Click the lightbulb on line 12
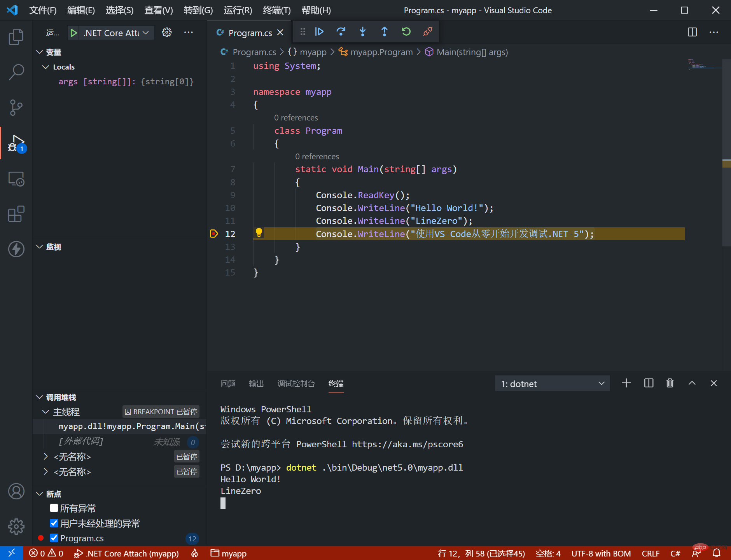This screenshot has width=731, height=560. (x=259, y=234)
